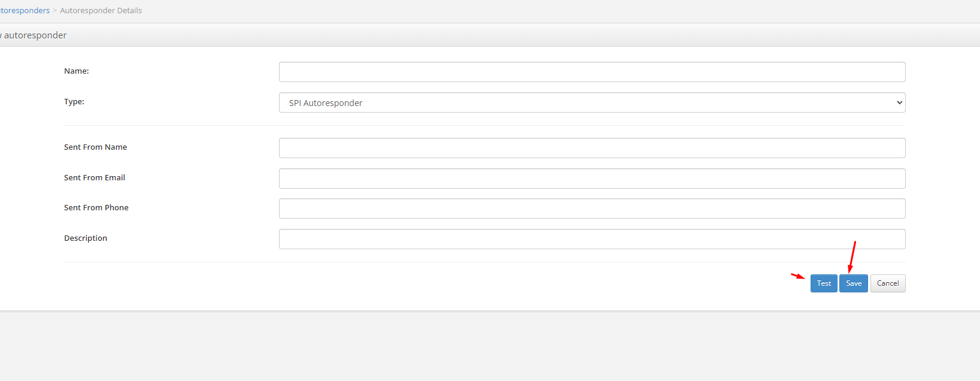Click the Description label text
The image size is (980, 381).
(x=86, y=238)
